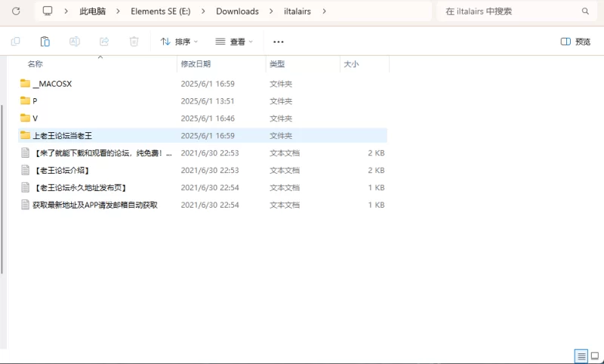Screen dimensions: 604x364
Task: Navigate to Elements SE (E:) breadcrumb
Action: (161, 11)
